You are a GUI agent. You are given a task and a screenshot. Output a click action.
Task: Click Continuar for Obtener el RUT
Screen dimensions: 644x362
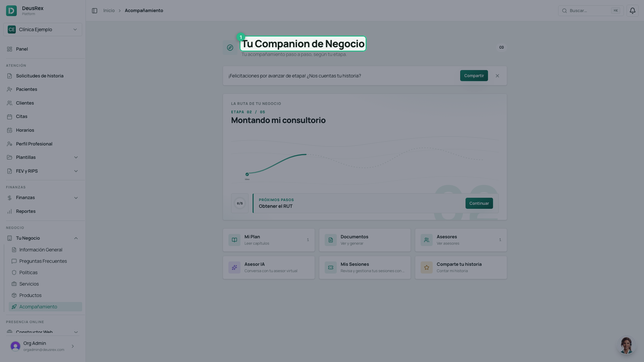(479, 203)
